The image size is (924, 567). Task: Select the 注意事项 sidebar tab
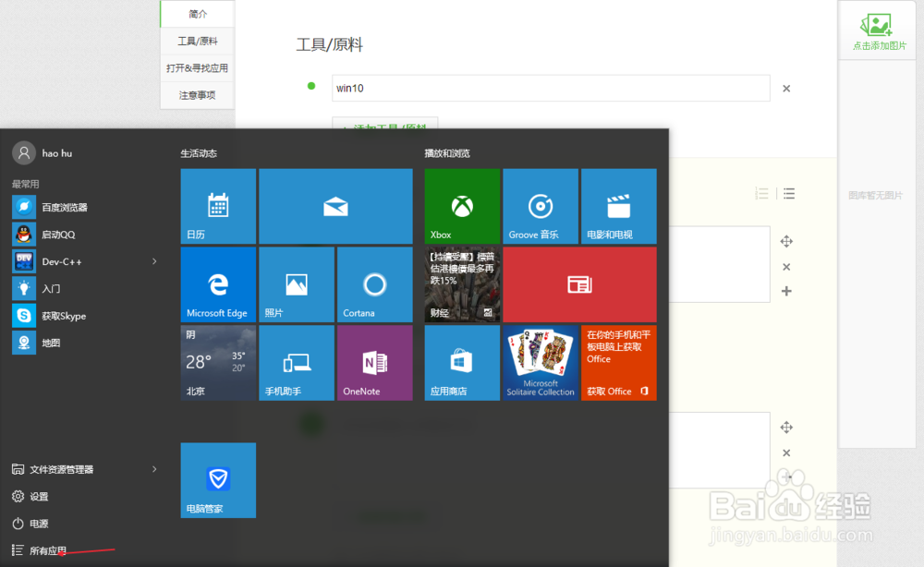coord(198,95)
